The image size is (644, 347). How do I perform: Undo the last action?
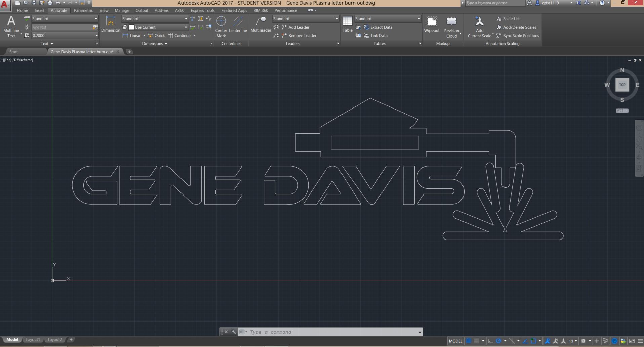(x=58, y=3)
